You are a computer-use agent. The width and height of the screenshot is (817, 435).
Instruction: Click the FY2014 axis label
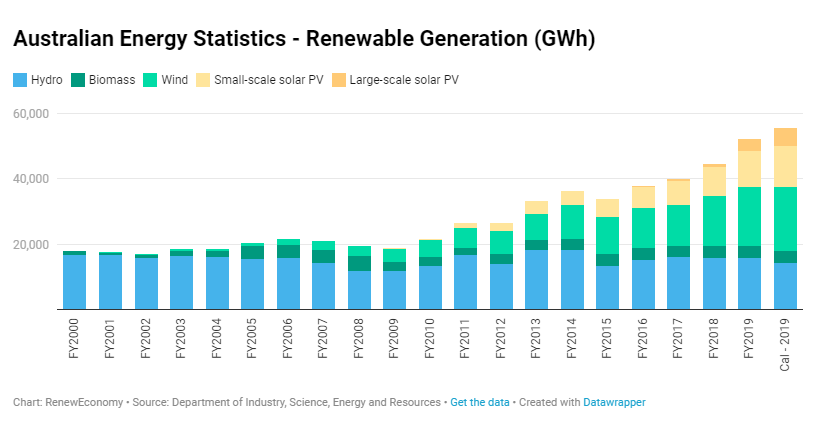pos(572,339)
